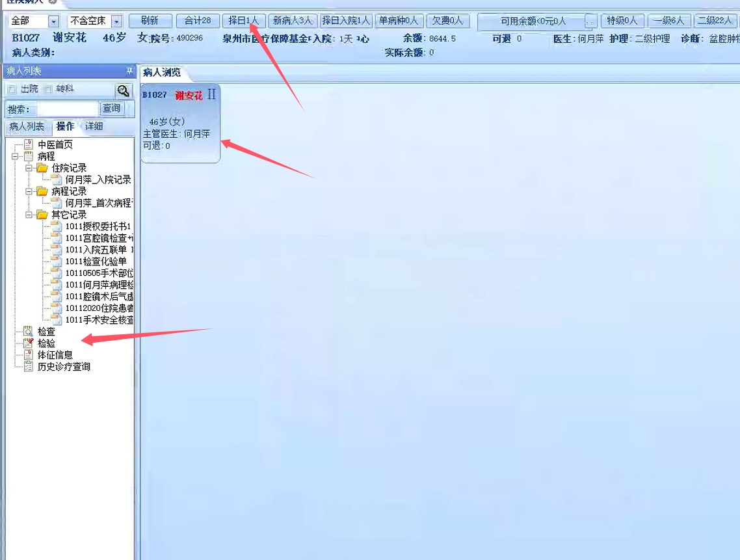The image size is (740, 560).
Task: Click the 单病种0人 button
Action: 399,21
